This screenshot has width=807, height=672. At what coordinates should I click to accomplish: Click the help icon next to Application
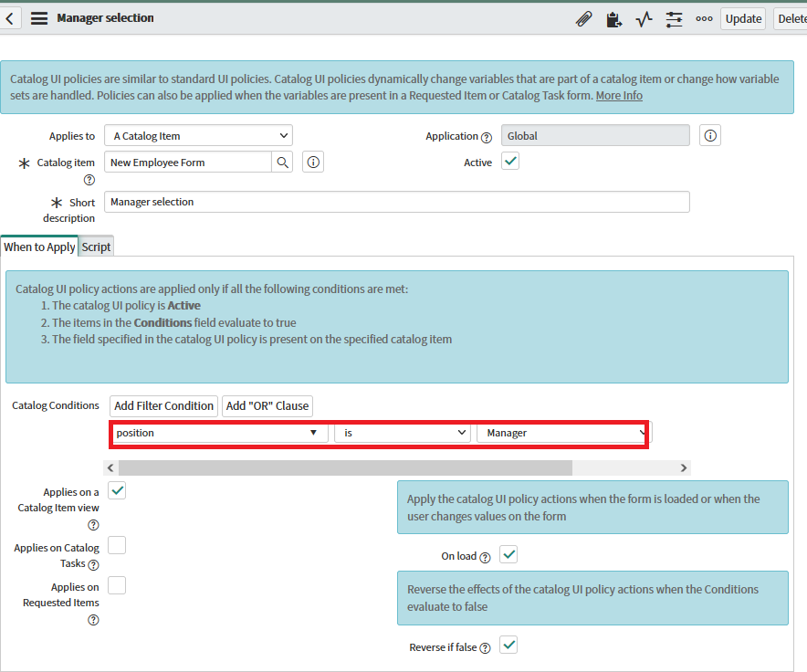click(487, 138)
